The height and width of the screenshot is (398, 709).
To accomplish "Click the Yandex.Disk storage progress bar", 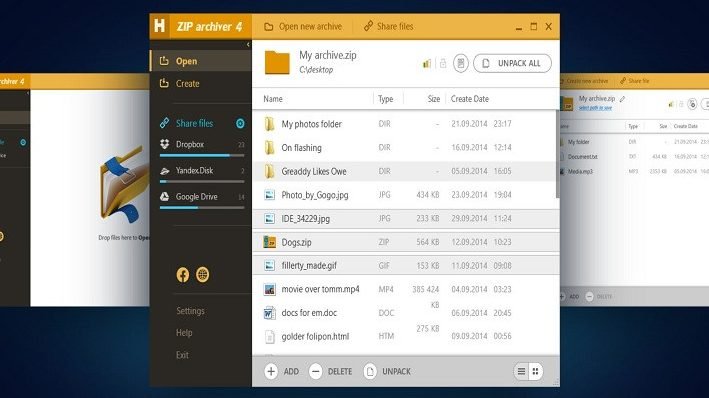I will pos(202,182).
